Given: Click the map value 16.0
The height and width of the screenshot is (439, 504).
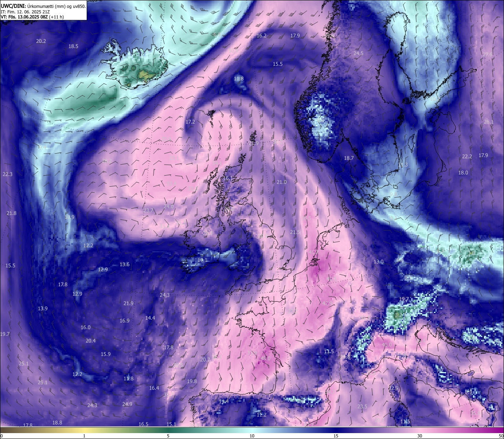Looking at the screenshot, I should click(85, 328).
